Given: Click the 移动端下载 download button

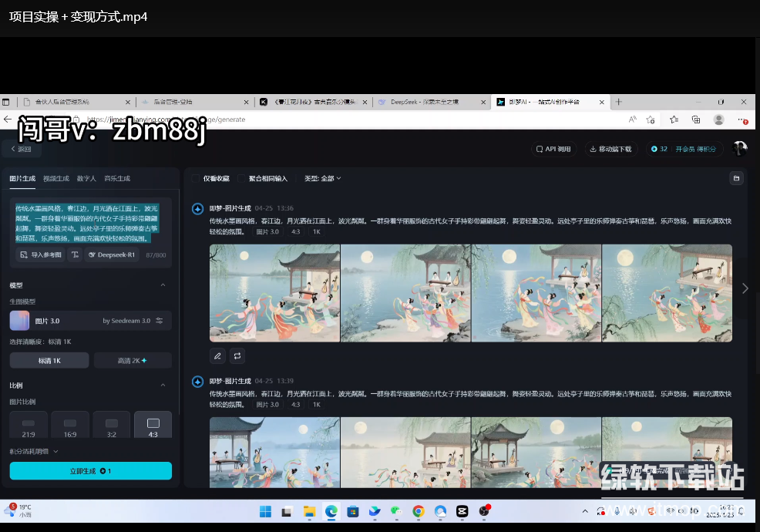Looking at the screenshot, I should (610, 149).
